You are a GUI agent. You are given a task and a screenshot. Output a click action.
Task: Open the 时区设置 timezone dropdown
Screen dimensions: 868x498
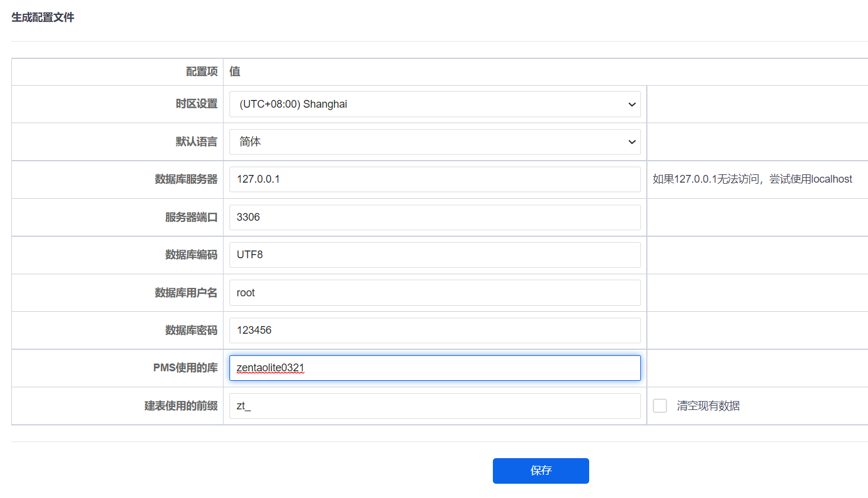click(435, 104)
